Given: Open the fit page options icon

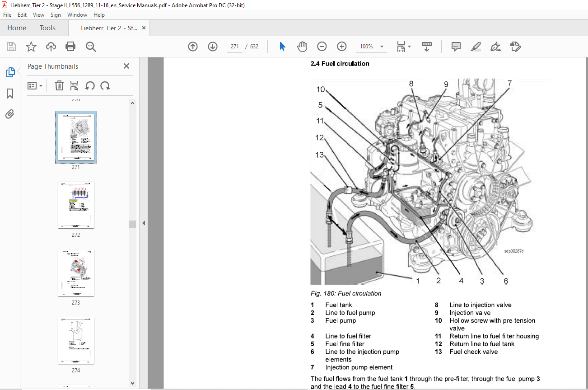Looking at the screenshot, I should (403, 47).
